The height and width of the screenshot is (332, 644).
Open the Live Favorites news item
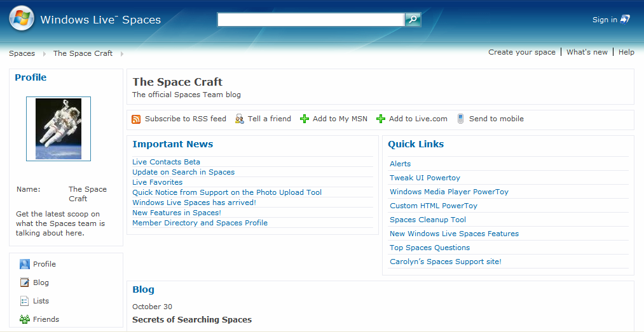pyautogui.click(x=157, y=182)
